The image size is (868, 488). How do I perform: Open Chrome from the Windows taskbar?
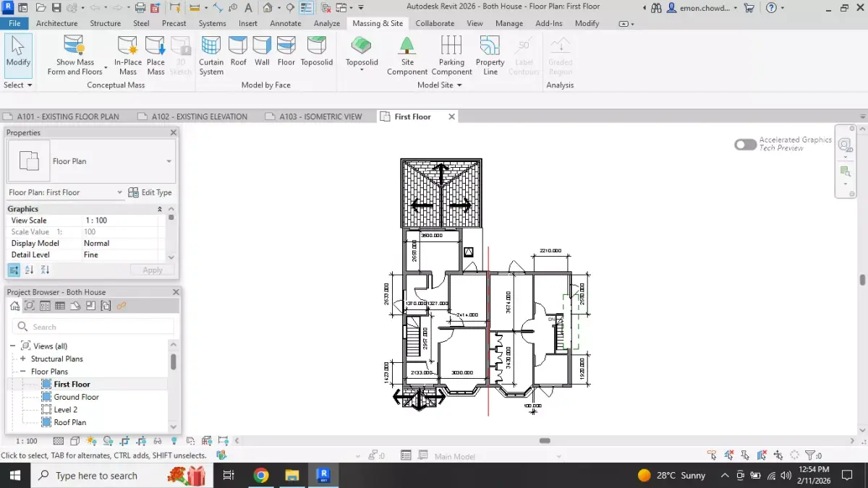pyautogui.click(x=261, y=475)
